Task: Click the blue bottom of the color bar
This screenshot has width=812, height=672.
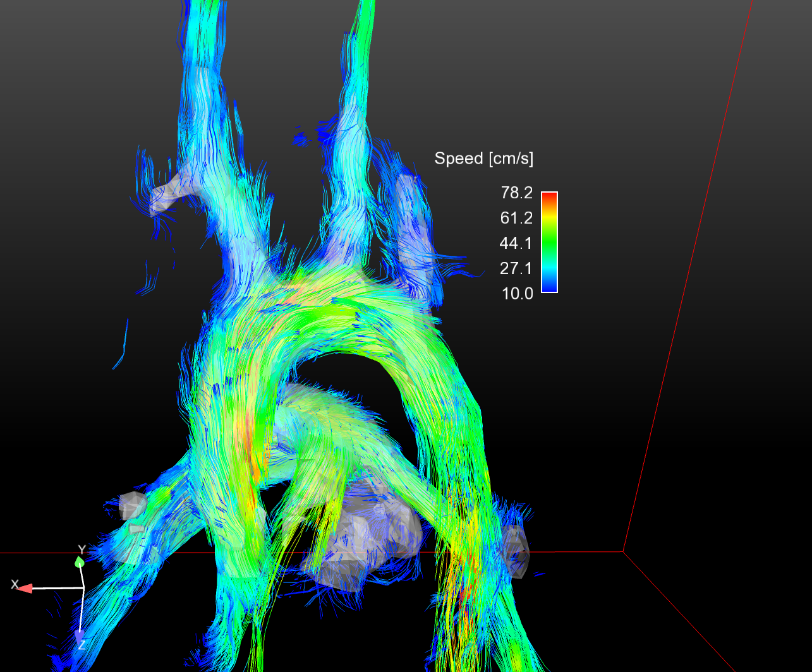Action: click(549, 287)
